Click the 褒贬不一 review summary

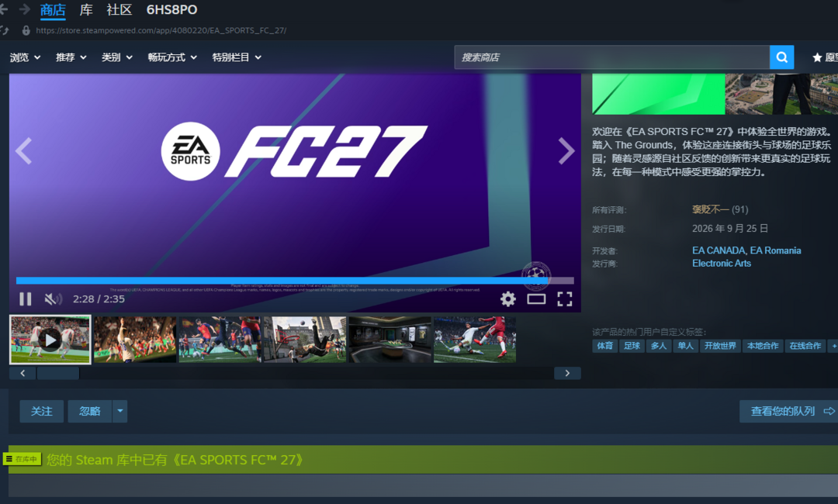point(710,209)
